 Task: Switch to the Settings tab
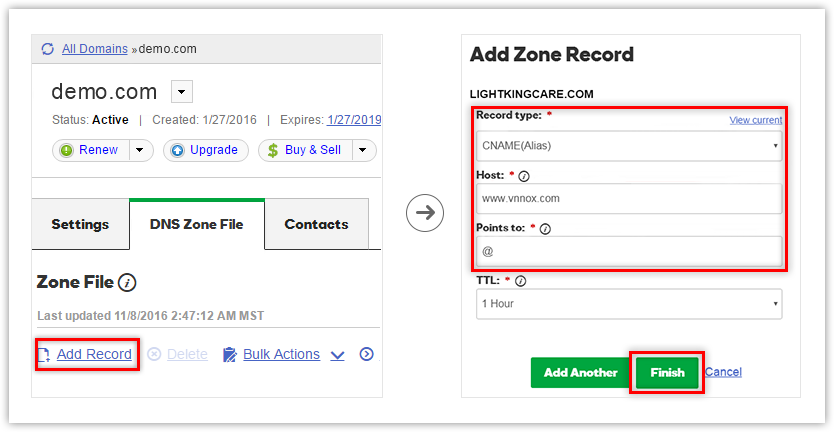point(80,224)
